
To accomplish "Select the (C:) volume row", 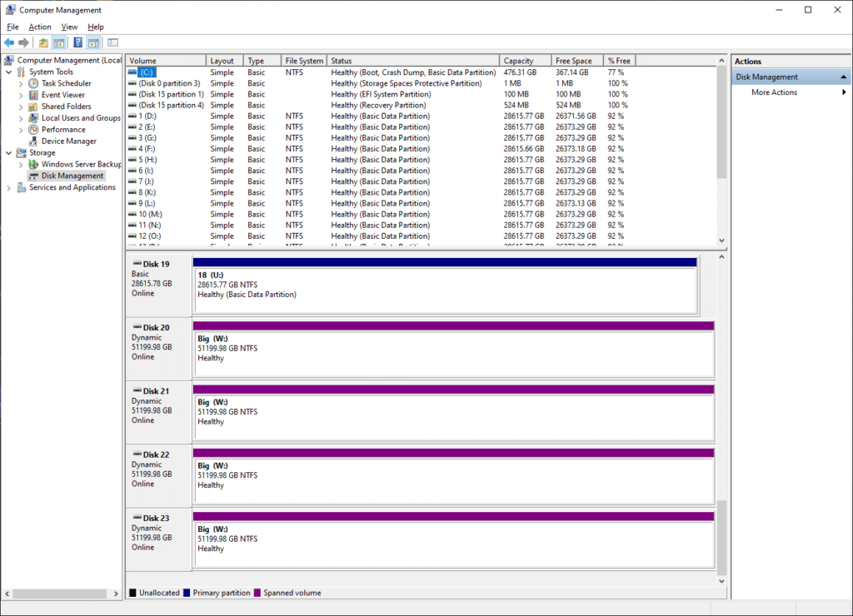I will tap(381, 72).
